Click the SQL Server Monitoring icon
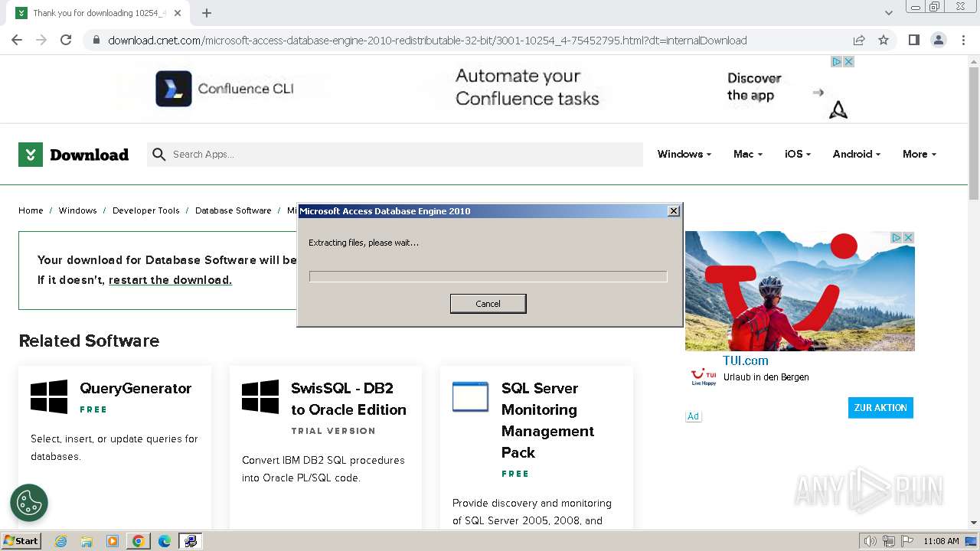This screenshot has width=980, height=551. click(470, 397)
